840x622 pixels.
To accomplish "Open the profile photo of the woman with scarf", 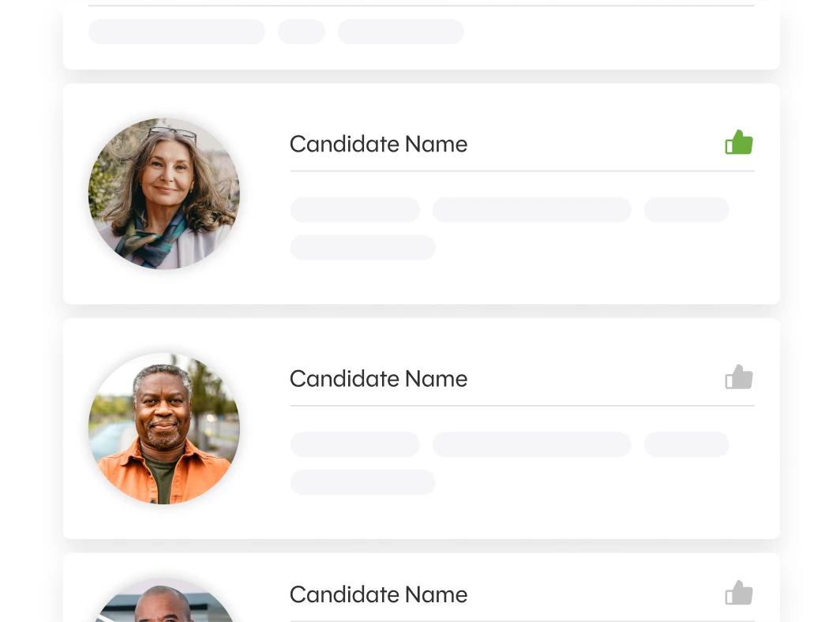I will click(164, 193).
